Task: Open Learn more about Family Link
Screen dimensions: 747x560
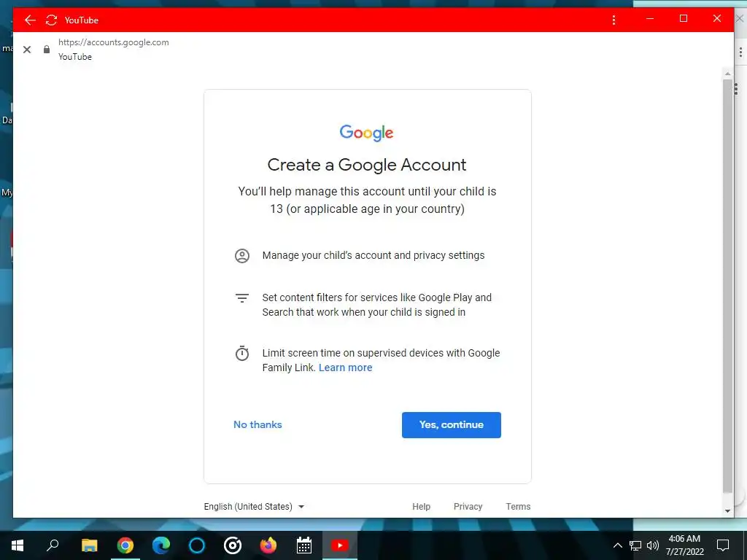Action: point(345,367)
